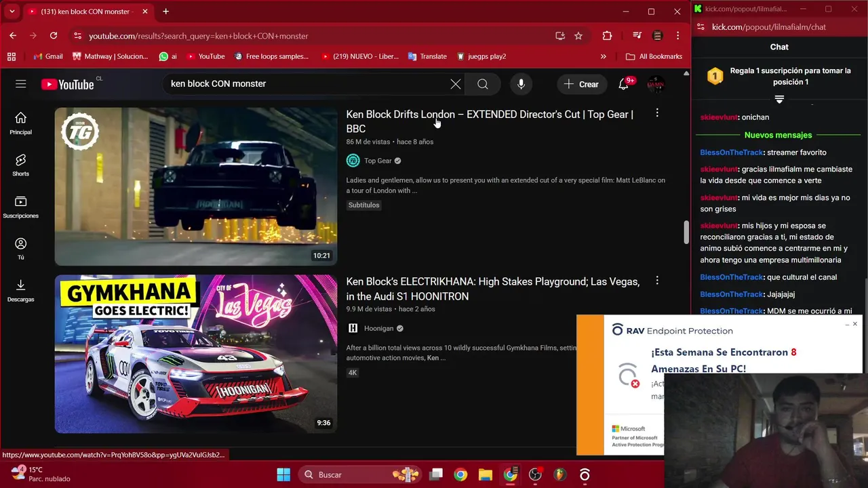Click YouTube page vertical scrollbar thumb

click(x=686, y=232)
